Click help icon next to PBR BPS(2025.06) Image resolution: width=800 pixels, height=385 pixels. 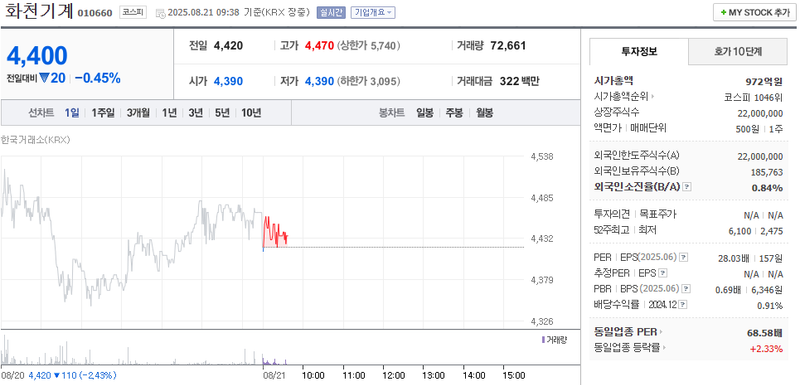pyautogui.click(x=687, y=289)
